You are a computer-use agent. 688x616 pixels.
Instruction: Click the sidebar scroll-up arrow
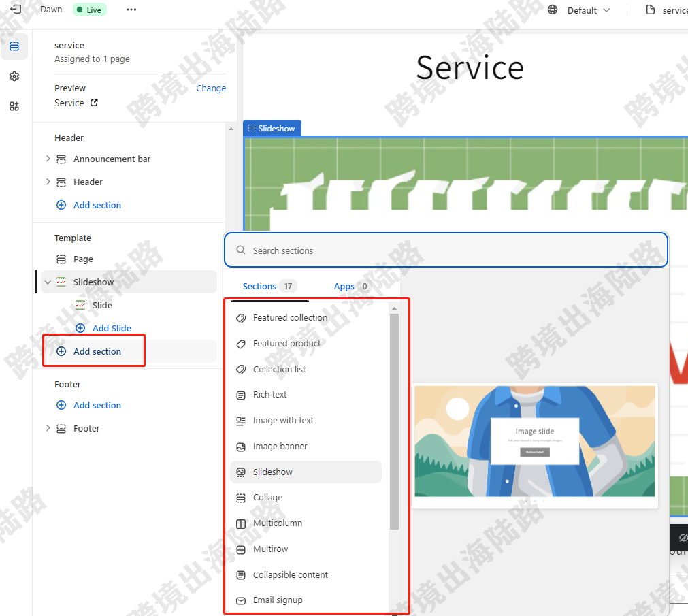(x=231, y=129)
